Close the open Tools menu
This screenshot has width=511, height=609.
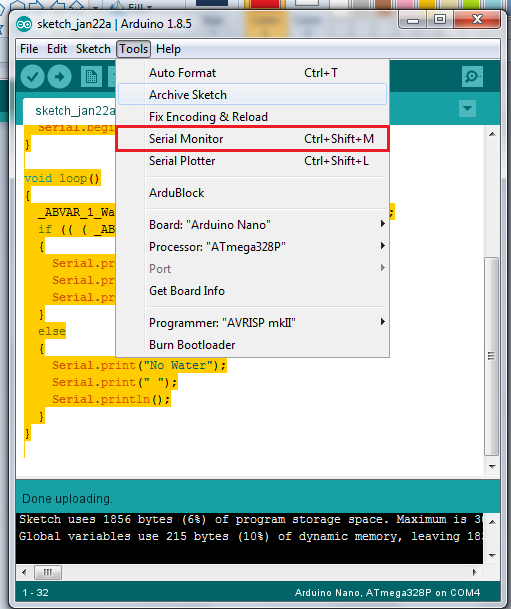point(134,49)
